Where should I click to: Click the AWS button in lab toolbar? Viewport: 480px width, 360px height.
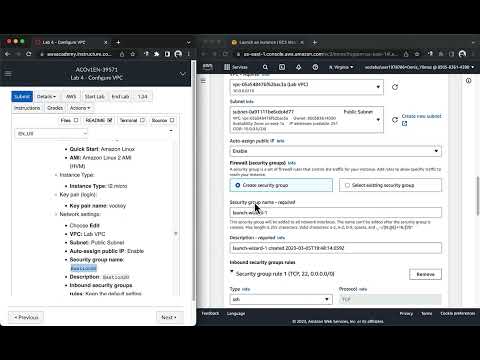pyautogui.click(x=71, y=96)
